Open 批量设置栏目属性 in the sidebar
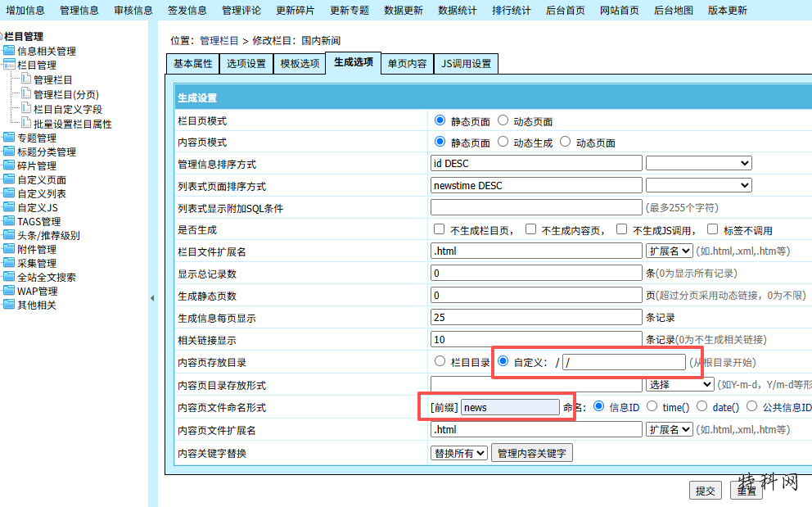 click(x=73, y=124)
